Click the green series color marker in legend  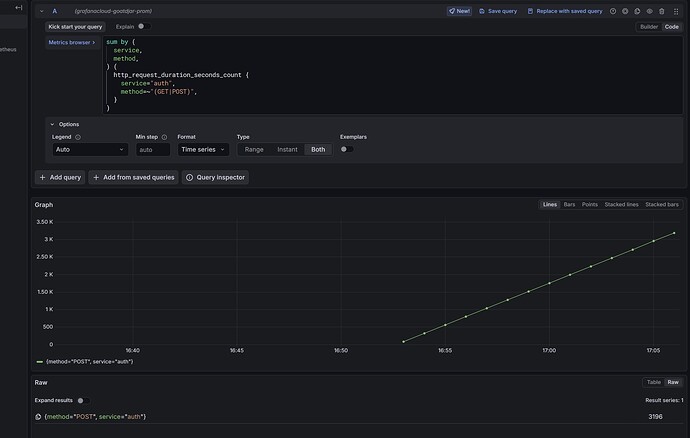tap(40, 362)
